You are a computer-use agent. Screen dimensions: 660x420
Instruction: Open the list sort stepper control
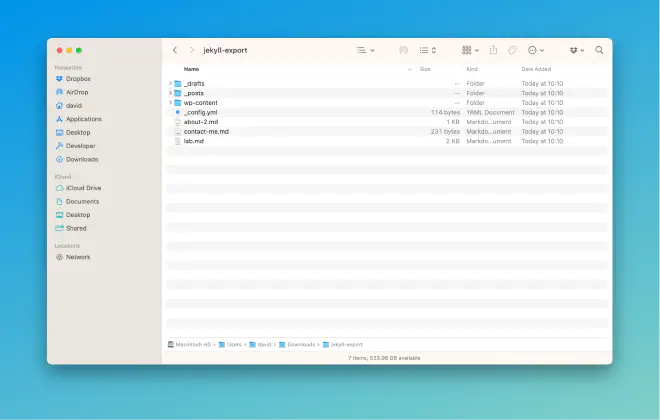[428, 50]
